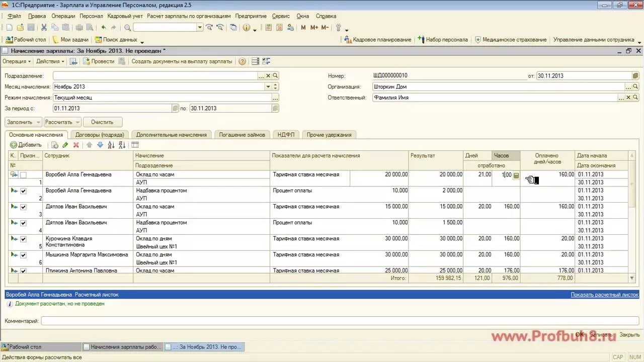The height and width of the screenshot is (362, 644).
Task: Step the Месяц начисления spinner up
Action: coord(275,85)
